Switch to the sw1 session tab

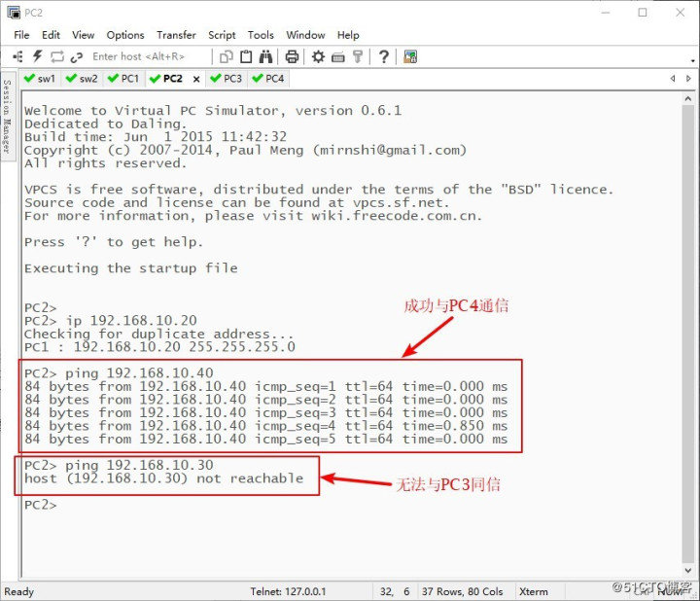pos(40,79)
